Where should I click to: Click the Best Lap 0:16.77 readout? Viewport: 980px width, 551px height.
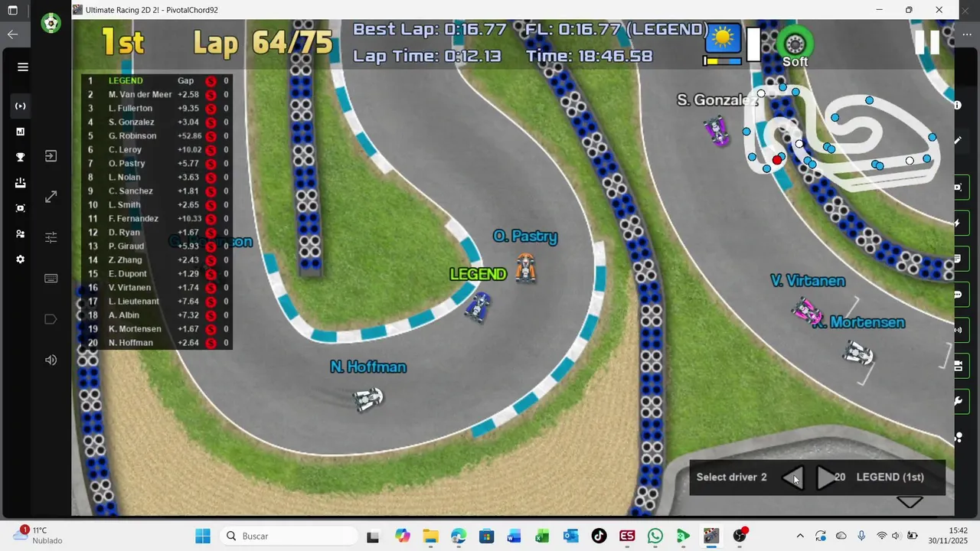coord(430,29)
